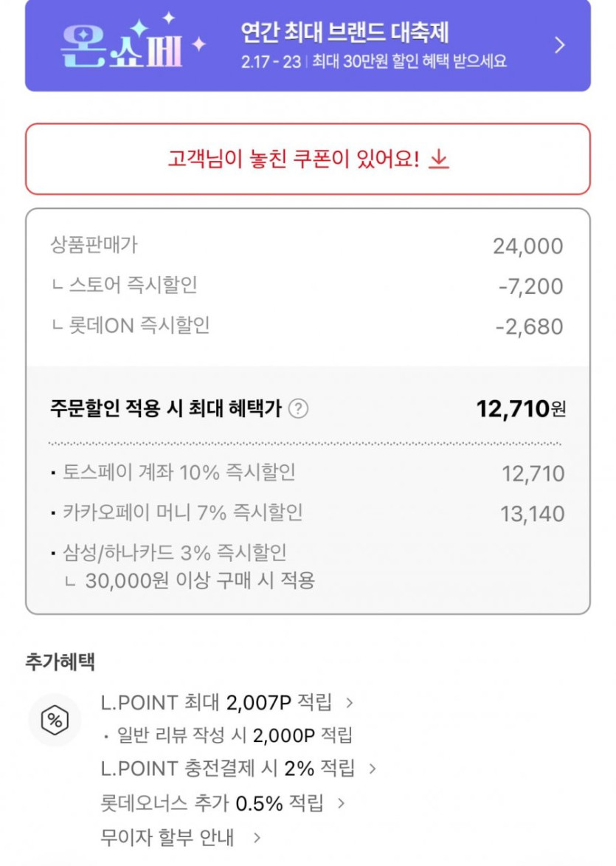This screenshot has height=866, width=616.
Task: Select the 삼성/하나카드 3% 즉시할인 row
Action: point(170,552)
